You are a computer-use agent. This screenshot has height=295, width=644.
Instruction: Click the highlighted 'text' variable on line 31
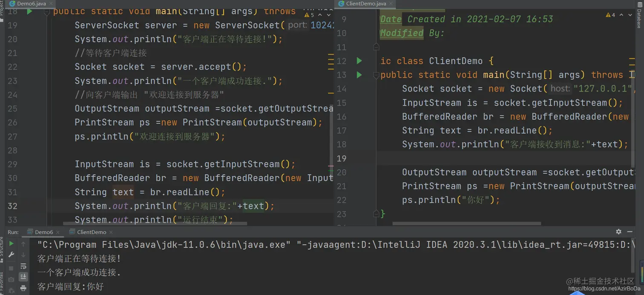point(123,192)
